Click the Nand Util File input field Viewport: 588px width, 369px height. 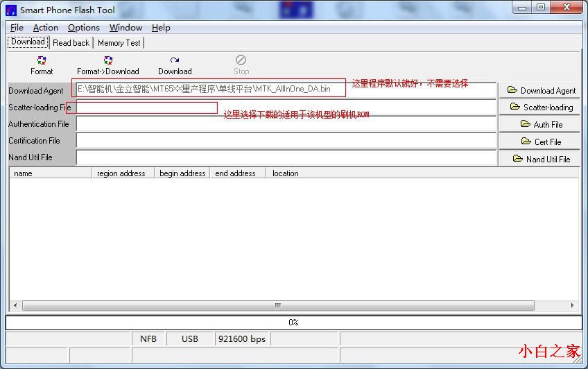coord(286,158)
